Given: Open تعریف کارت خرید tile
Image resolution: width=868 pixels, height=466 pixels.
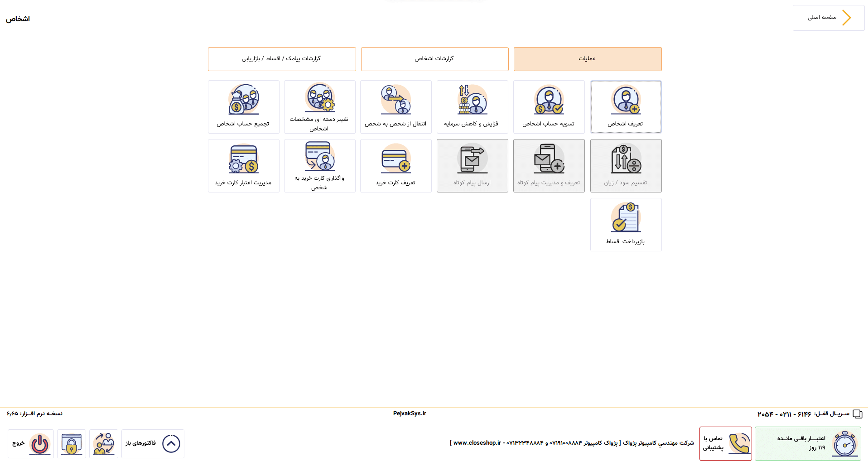Looking at the screenshot, I should [395, 166].
